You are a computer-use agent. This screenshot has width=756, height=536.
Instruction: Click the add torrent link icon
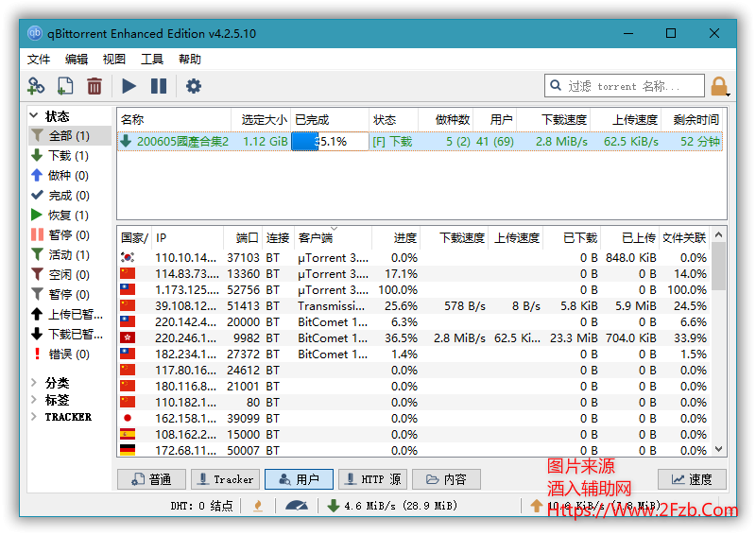coord(36,86)
